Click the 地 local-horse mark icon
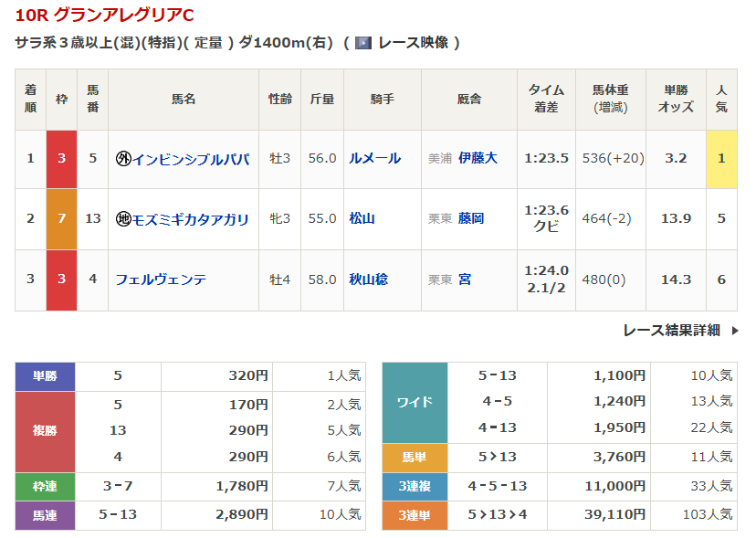 coord(123,219)
